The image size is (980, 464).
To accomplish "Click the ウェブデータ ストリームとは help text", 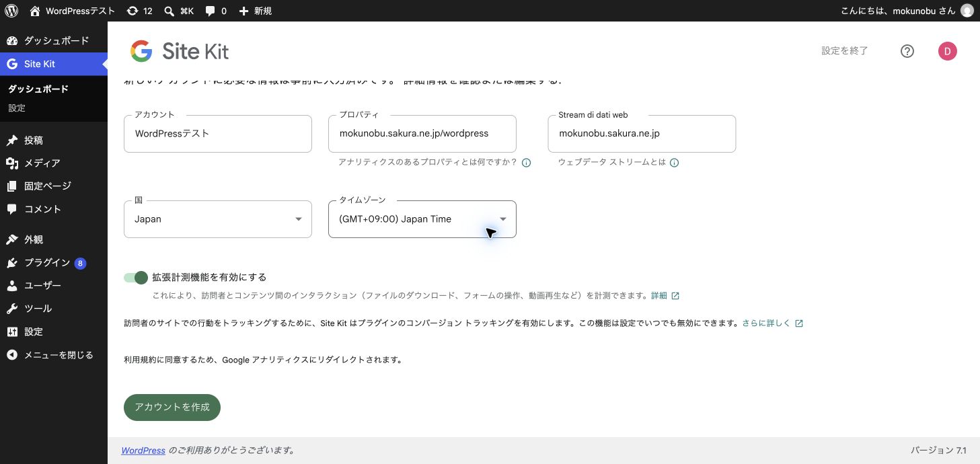I will (x=612, y=163).
